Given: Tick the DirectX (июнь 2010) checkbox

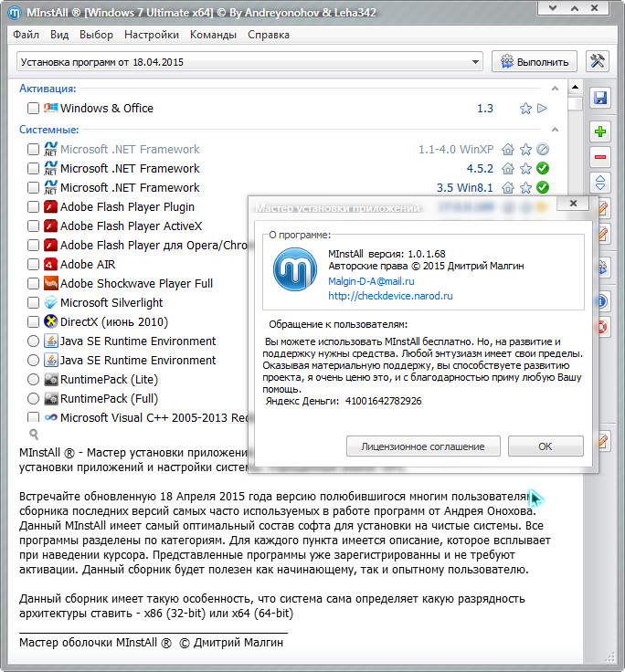Looking at the screenshot, I should pyautogui.click(x=33, y=321).
